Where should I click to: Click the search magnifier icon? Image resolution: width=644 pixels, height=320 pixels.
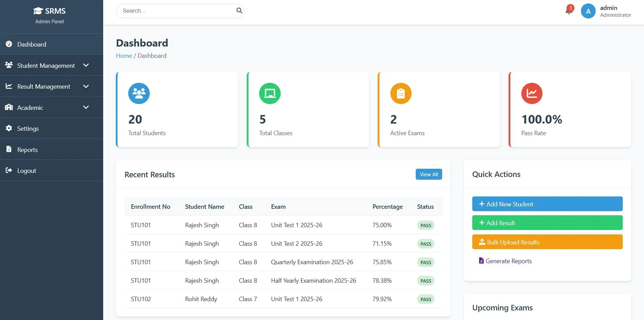[x=239, y=11]
